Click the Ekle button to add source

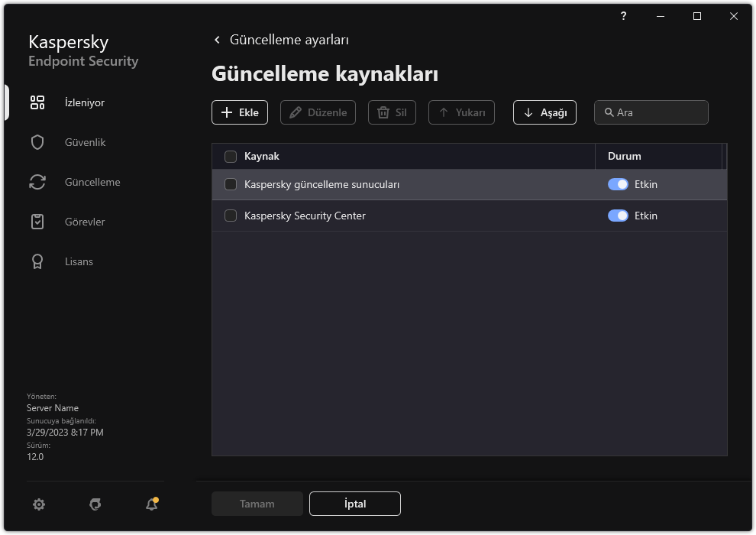(x=239, y=112)
